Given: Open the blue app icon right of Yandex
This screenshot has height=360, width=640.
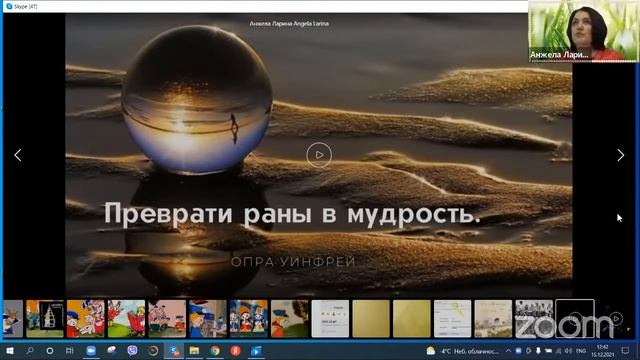Looking at the screenshot, I should (256, 351).
